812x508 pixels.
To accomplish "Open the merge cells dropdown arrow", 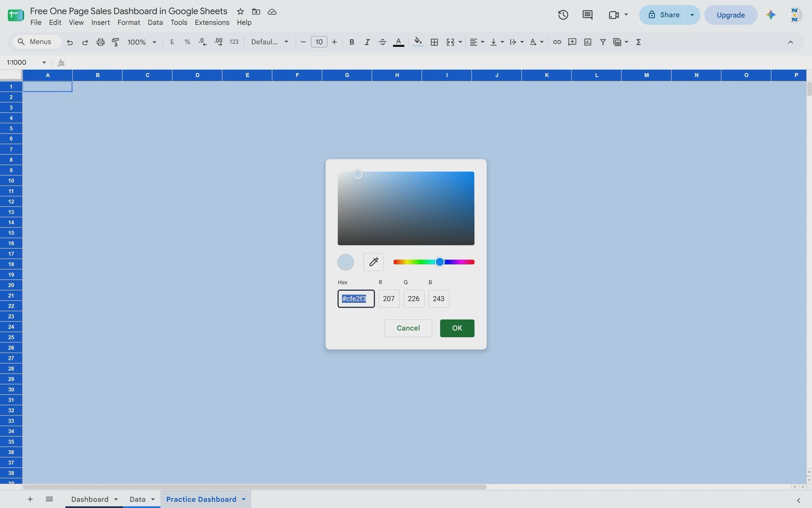I will point(460,42).
